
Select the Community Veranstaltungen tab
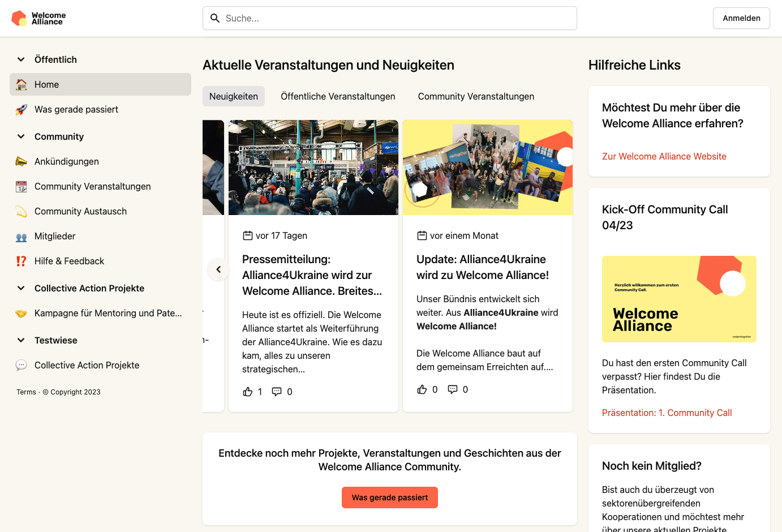click(476, 96)
